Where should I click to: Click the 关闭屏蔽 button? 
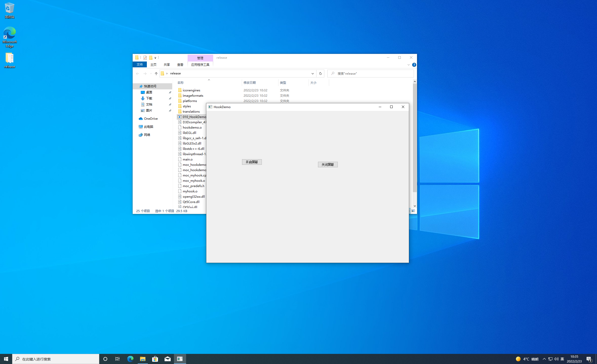(x=328, y=165)
